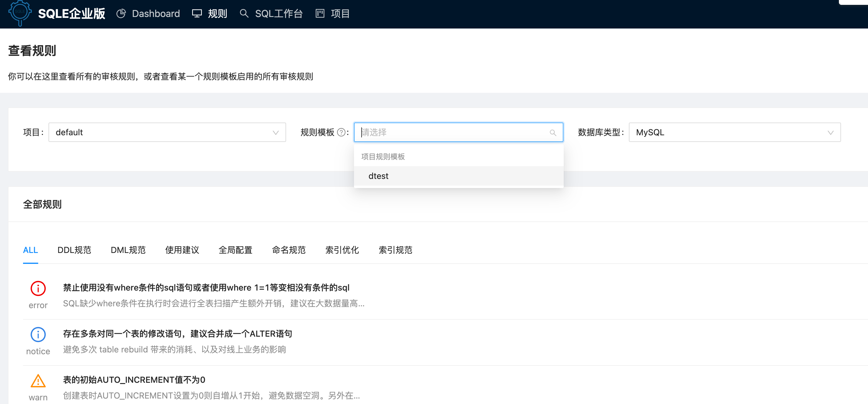
Task: Select the Dashboard pie chart icon
Action: coord(121,13)
